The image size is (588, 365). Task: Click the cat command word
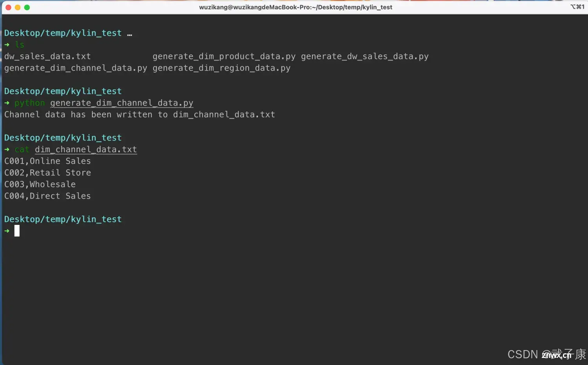point(22,150)
